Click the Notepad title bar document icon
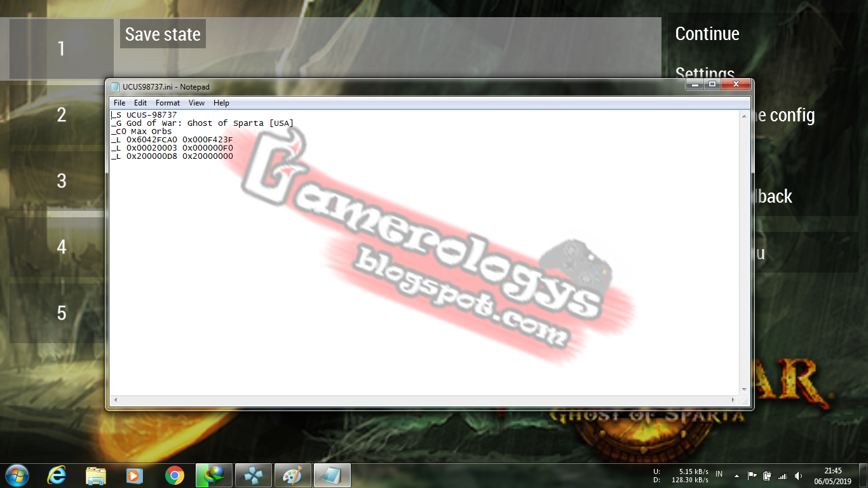The width and height of the screenshot is (868, 488). coord(114,87)
